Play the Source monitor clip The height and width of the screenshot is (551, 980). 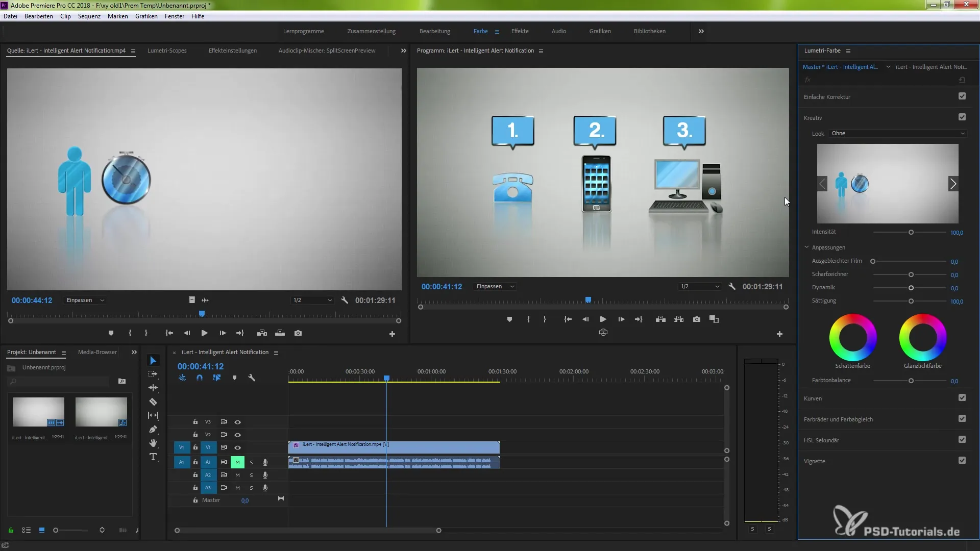click(204, 333)
